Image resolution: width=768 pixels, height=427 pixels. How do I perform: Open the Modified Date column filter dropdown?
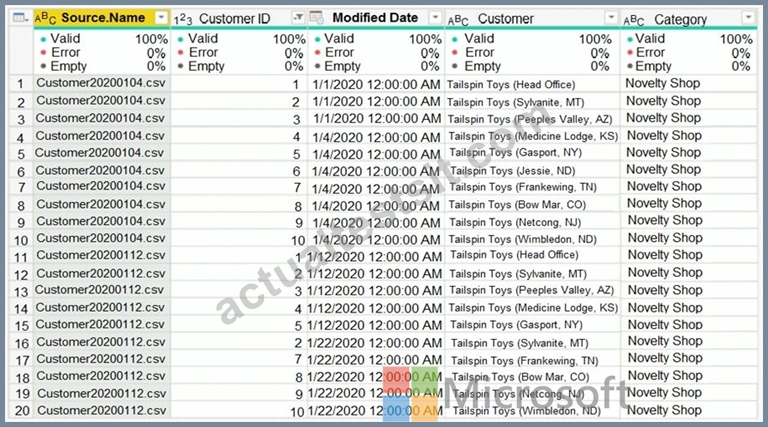click(x=434, y=18)
